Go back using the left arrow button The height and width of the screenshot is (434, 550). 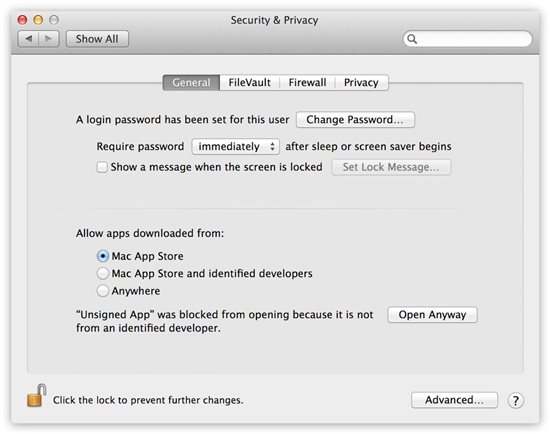tap(29, 39)
